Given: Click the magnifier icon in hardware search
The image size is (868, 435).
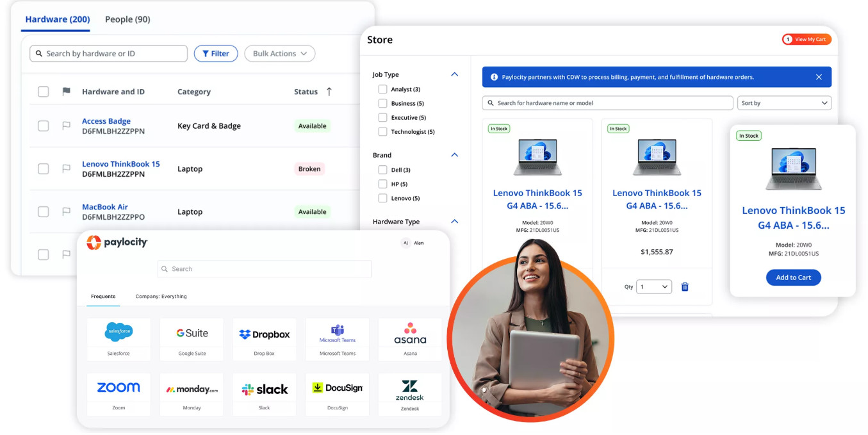Looking at the screenshot, I should [x=39, y=54].
